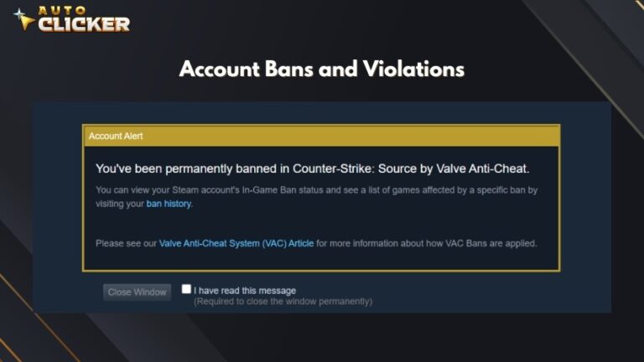The image size is (644, 362).
Task: Click the CLICKER word in the logo
Action: (84, 24)
